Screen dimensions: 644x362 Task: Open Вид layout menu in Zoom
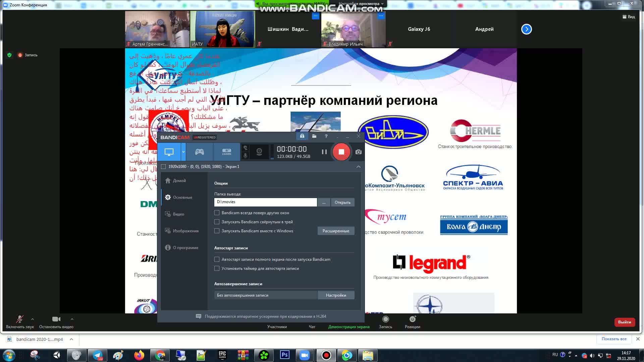click(629, 17)
